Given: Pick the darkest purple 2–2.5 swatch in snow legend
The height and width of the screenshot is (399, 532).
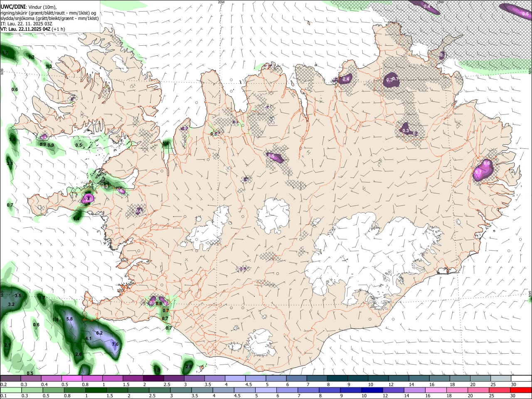Looking at the screenshot, I should pos(153,378).
